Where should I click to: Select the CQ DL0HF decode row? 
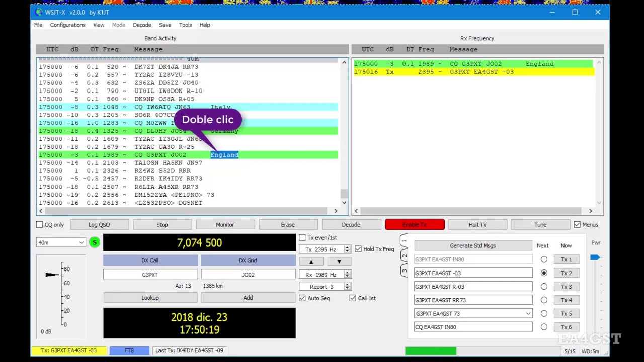(x=188, y=131)
